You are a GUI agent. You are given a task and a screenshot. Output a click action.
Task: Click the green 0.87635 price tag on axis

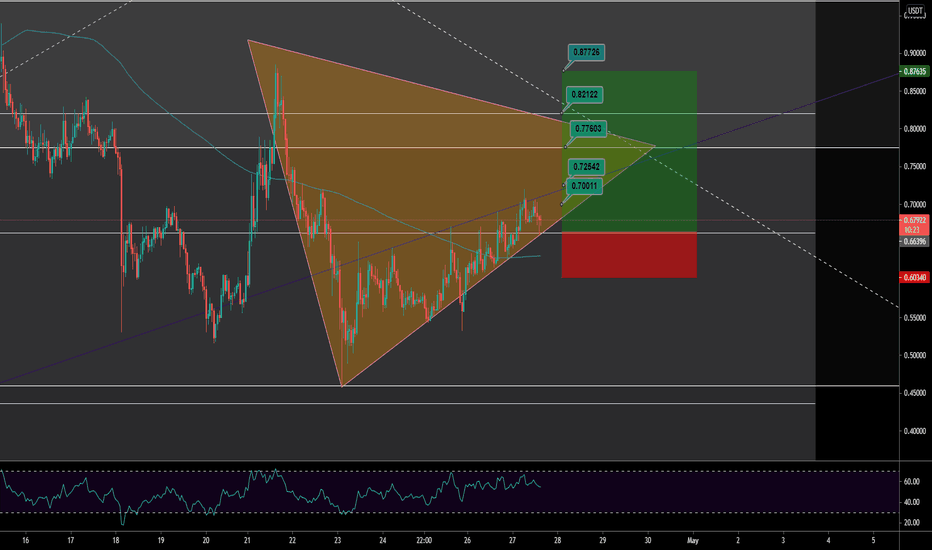pyautogui.click(x=915, y=71)
